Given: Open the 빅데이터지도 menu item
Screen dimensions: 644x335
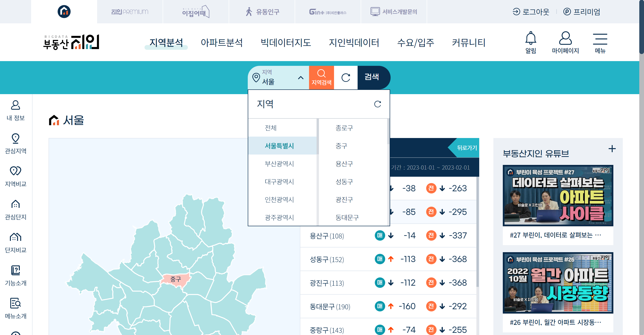Looking at the screenshot, I should [x=286, y=42].
